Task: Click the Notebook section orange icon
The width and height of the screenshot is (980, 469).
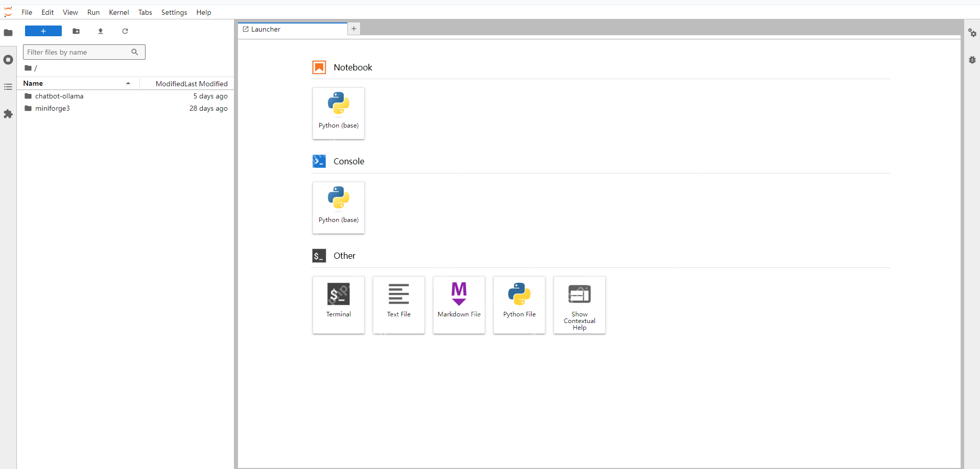Action: [x=319, y=67]
